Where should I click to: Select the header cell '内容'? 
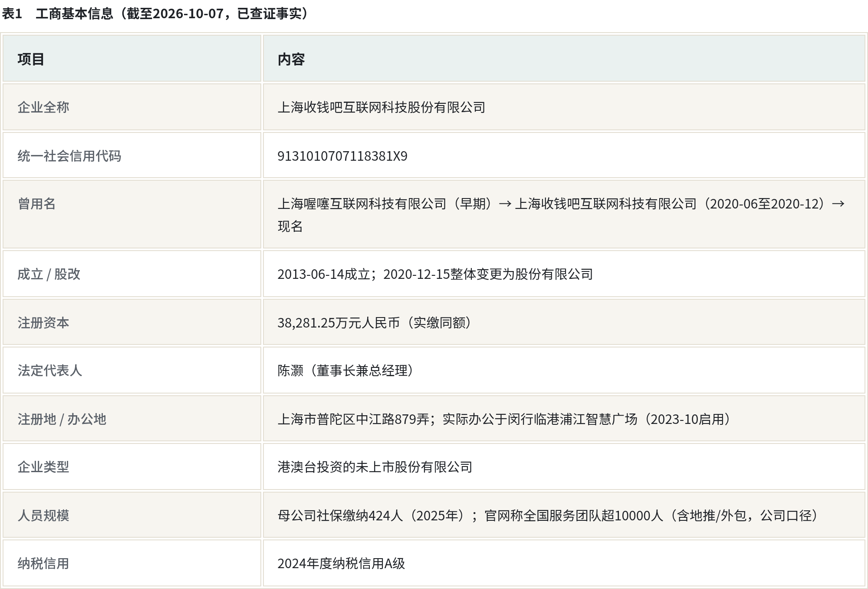click(x=564, y=59)
